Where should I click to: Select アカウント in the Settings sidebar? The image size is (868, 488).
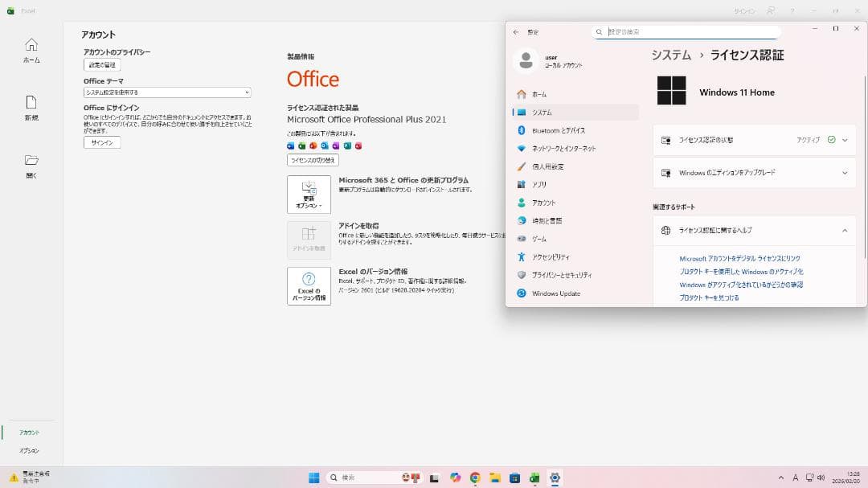point(547,203)
